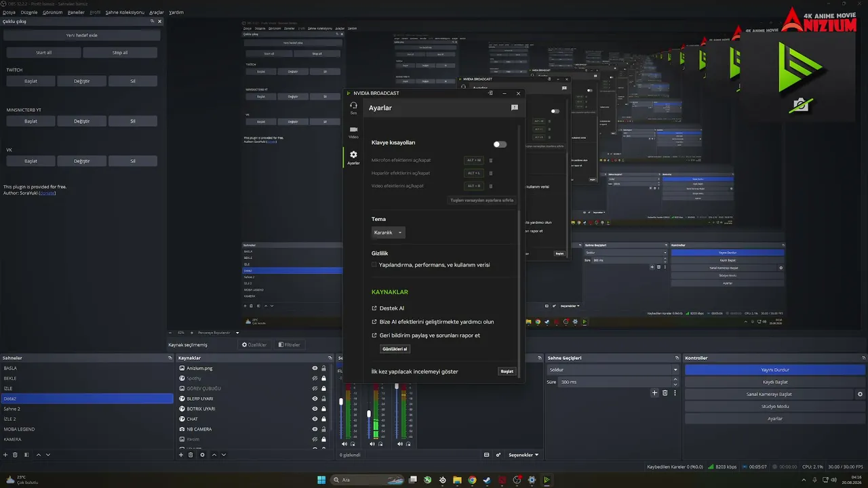Remove the selected source with trash icon
Image resolution: width=868 pixels, height=488 pixels.
coord(191,455)
